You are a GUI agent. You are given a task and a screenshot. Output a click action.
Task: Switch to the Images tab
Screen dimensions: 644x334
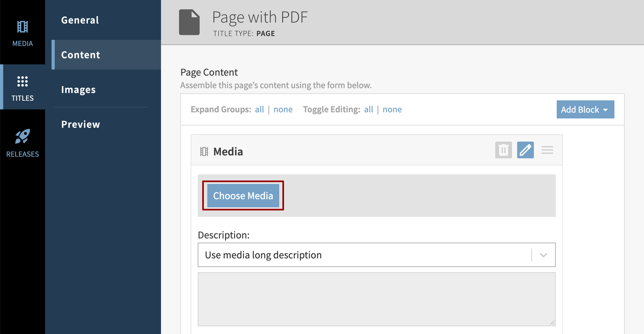click(x=79, y=89)
